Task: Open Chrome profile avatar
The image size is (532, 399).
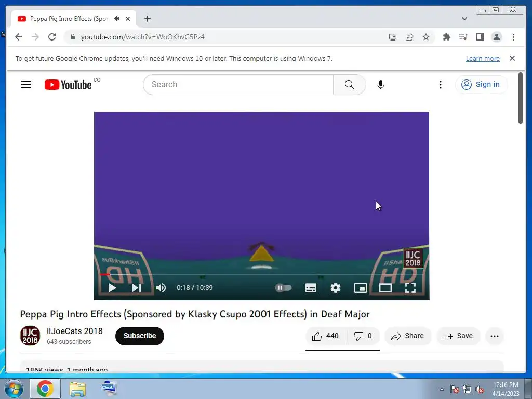Action: click(x=497, y=37)
